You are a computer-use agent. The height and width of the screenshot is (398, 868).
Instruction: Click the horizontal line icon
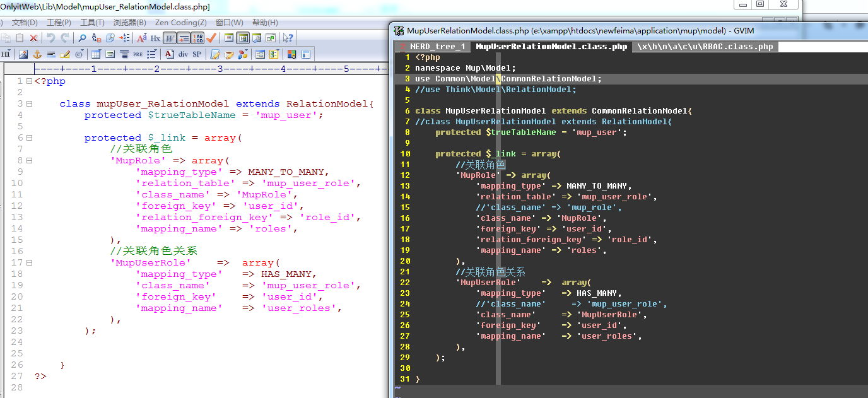click(51, 54)
